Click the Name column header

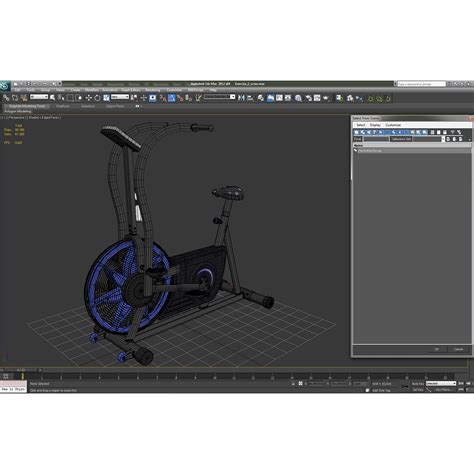pyautogui.click(x=412, y=146)
